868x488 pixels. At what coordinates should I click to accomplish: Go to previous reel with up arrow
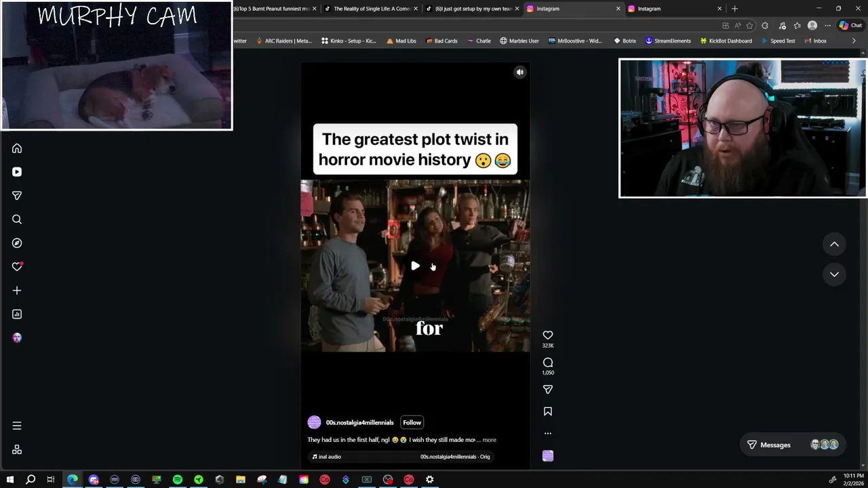pos(834,244)
